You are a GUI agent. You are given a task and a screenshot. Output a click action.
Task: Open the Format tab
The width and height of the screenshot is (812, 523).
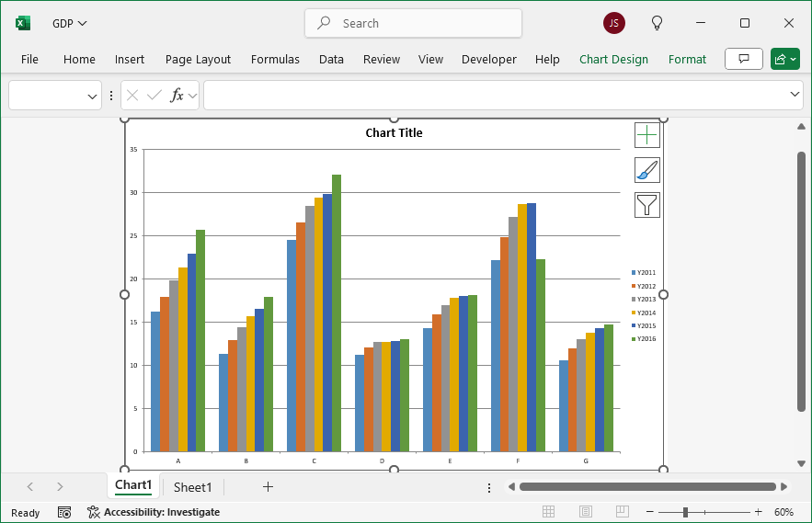[687, 60]
